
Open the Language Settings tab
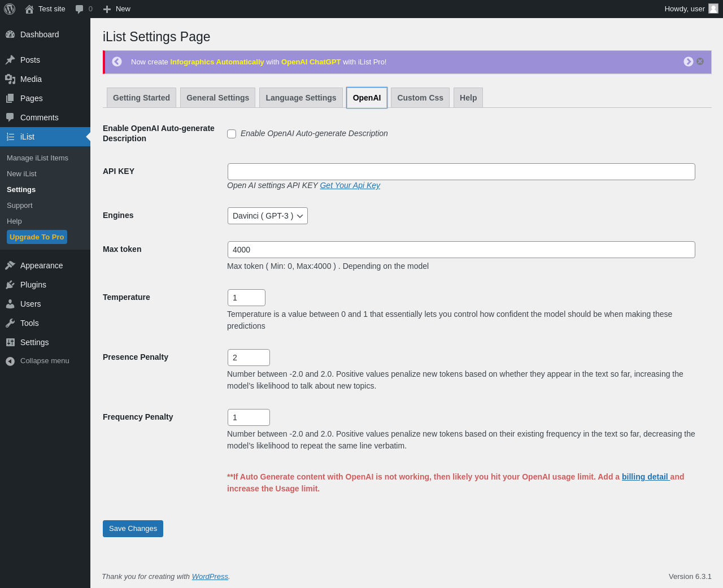point(301,98)
